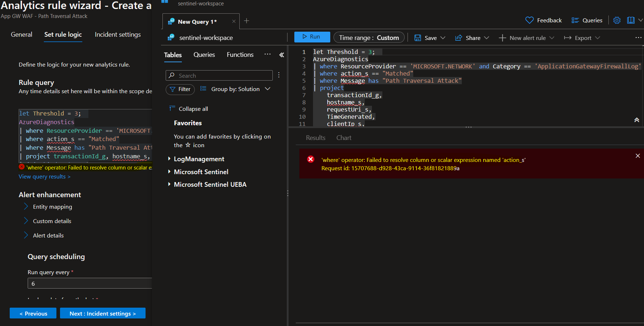This screenshot has width=644, height=326.
Task: Run the query
Action: 312,37
